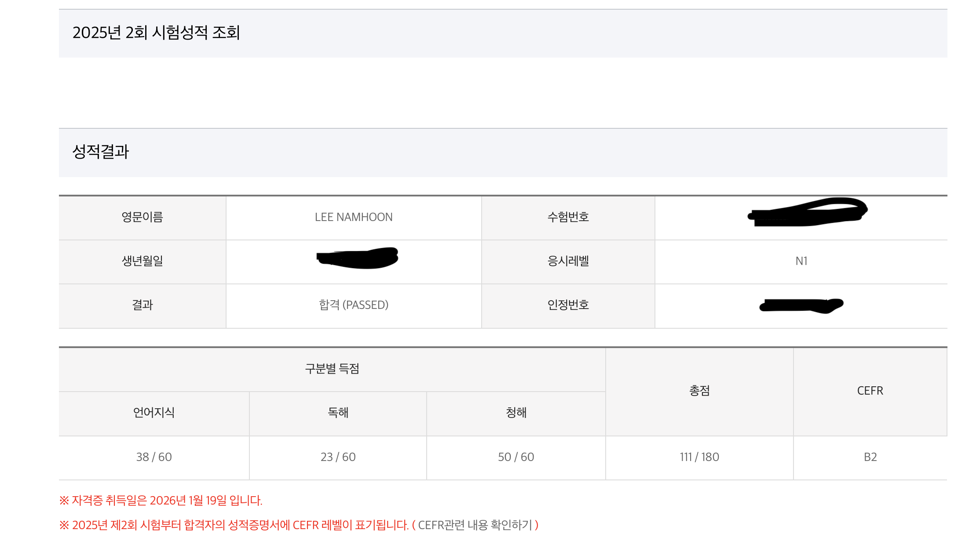Select the N1 exam level value
This screenshot has width=980, height=552.
click(x=801, y=261)
